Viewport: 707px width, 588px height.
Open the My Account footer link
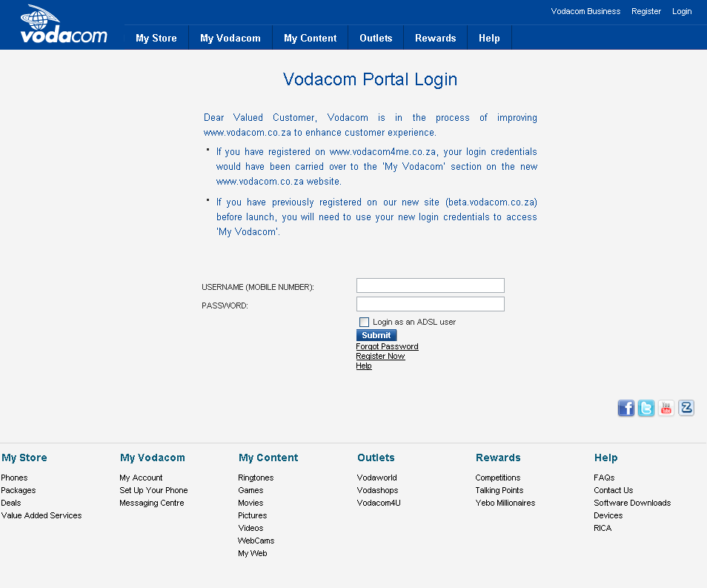(x=141, y=478)
